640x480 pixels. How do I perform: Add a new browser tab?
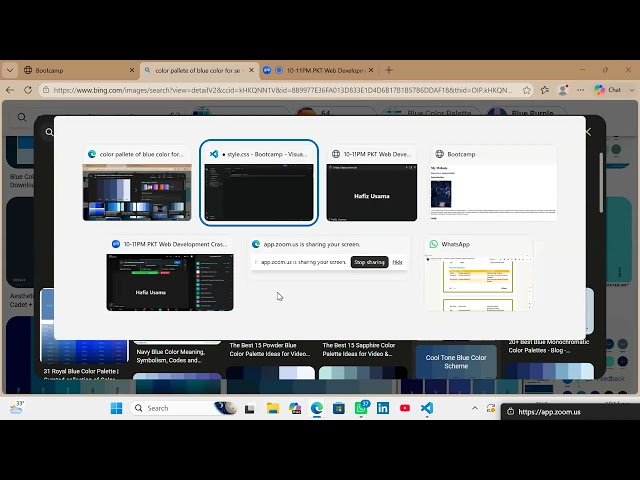coord(389,70)
